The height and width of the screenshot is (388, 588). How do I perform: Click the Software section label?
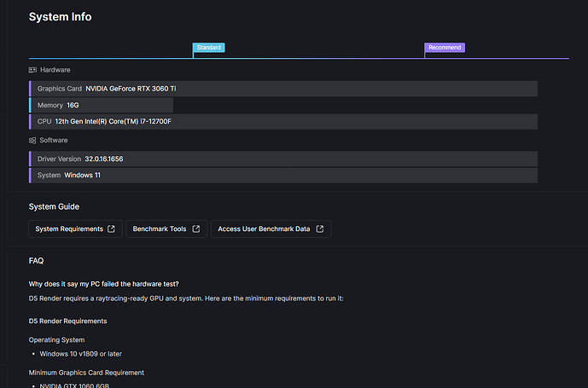[x=54, y=140]
